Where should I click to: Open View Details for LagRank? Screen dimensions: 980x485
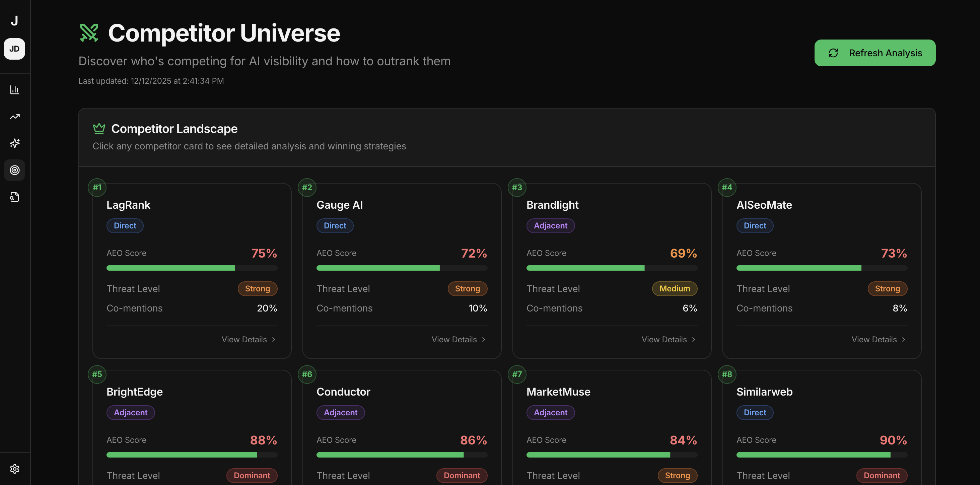(x=249, y=339)
